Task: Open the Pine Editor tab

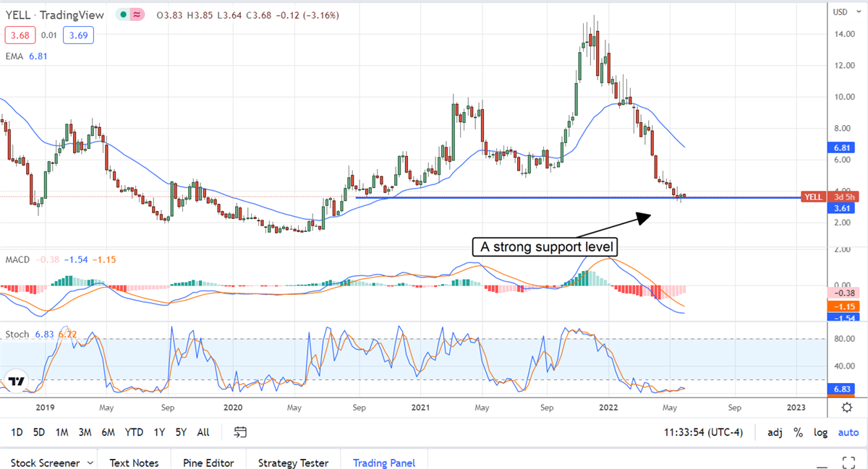Action: tap(208, 462)
